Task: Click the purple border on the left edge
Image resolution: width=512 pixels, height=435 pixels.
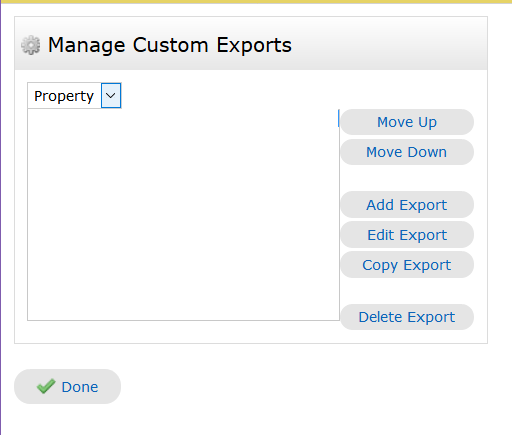Action: (x=1, y=217)
